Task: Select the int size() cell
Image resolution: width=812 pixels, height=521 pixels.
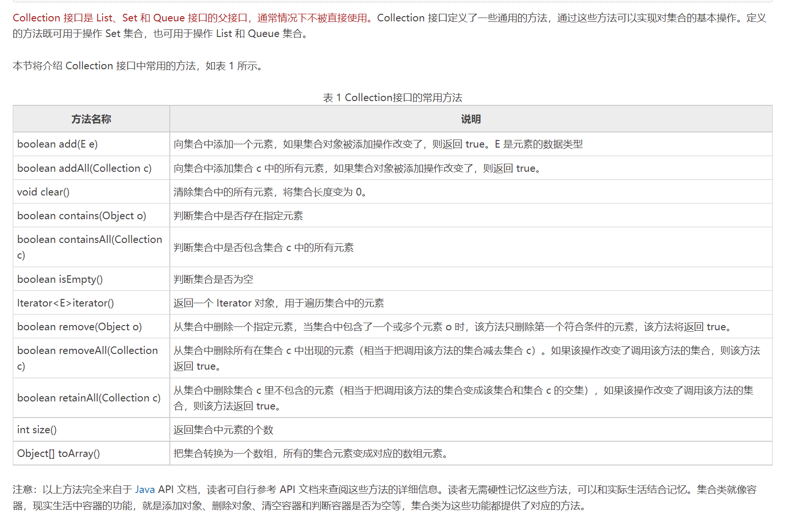Action: pyautogui.click(x=91, y=429)
